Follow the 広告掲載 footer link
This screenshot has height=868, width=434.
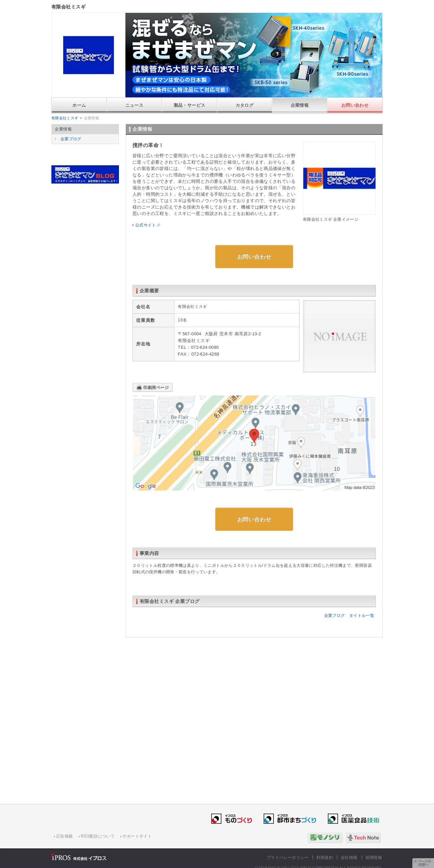[64, 836]
